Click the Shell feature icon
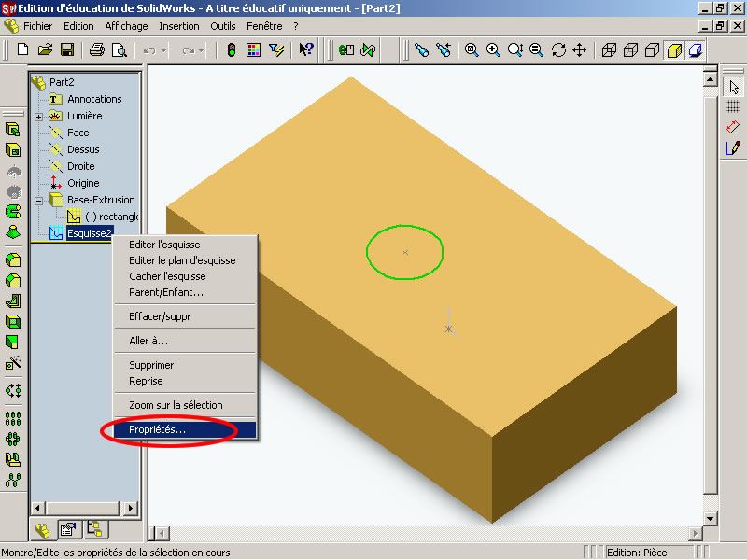Image resolution: width=747 pixels, height=560 pixels. tap(13, 322)
